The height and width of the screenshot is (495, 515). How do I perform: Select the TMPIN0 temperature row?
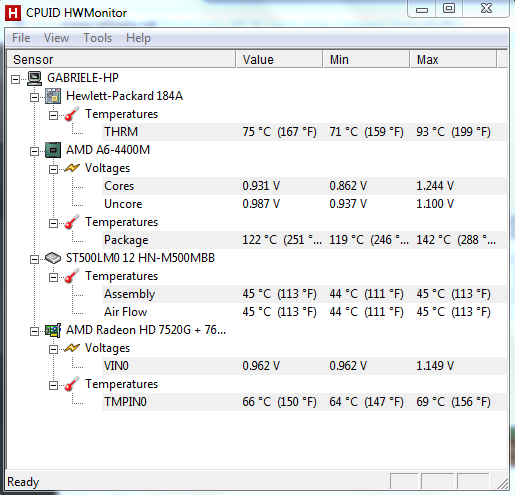[x=305, y=402]
